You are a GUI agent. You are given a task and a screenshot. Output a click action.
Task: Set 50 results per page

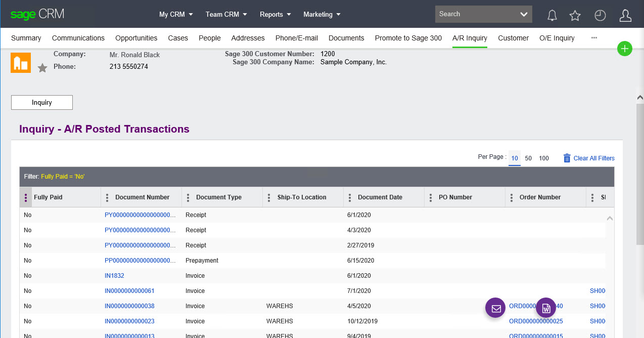click(528, 158)
